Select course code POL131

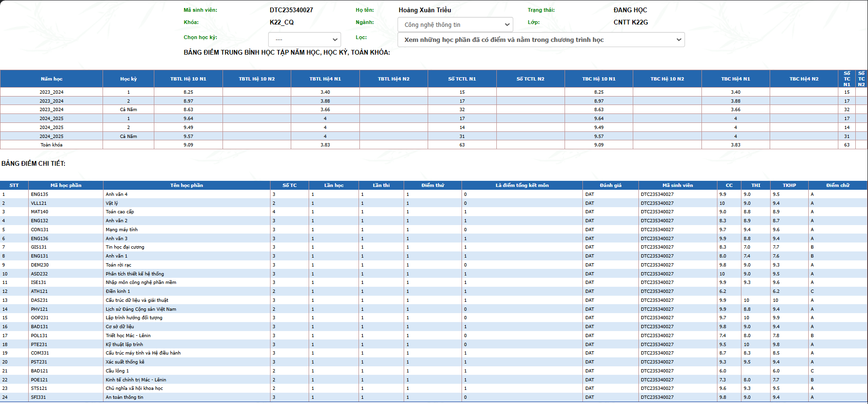tap(39, 336)
